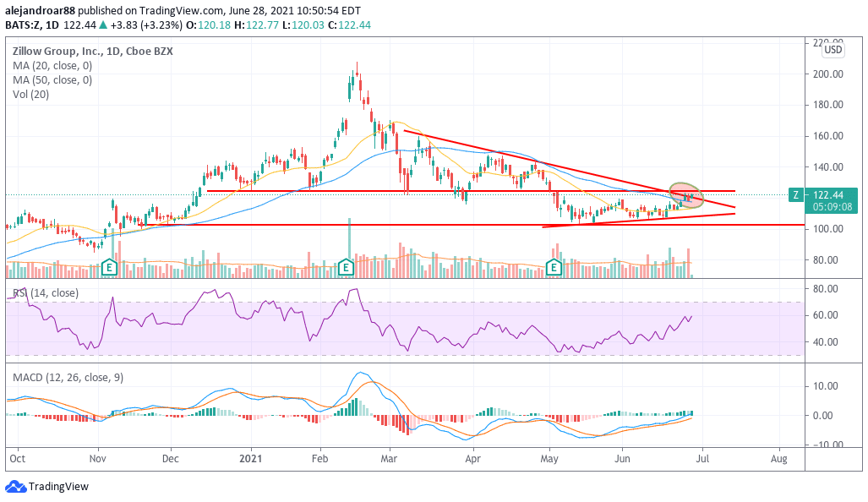868x502 pixels.
Task: Click the 160.00 price axis label
Action: [x=828, y=136]
